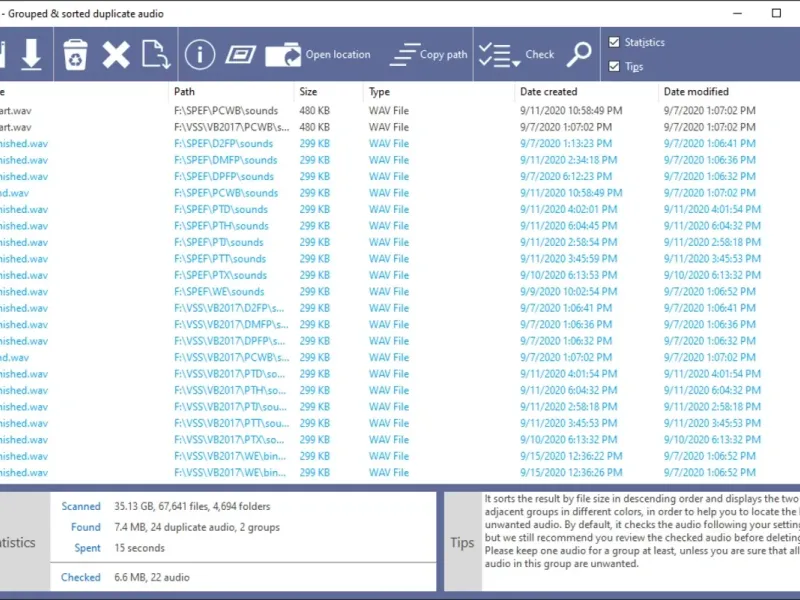Click the Spent statistics label

point(87,548)
